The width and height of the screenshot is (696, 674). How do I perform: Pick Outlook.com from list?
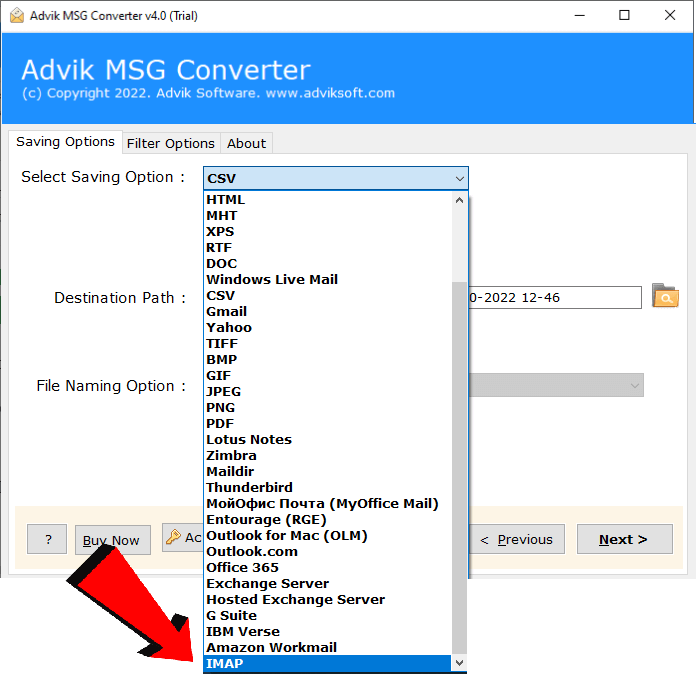(328, 551)
